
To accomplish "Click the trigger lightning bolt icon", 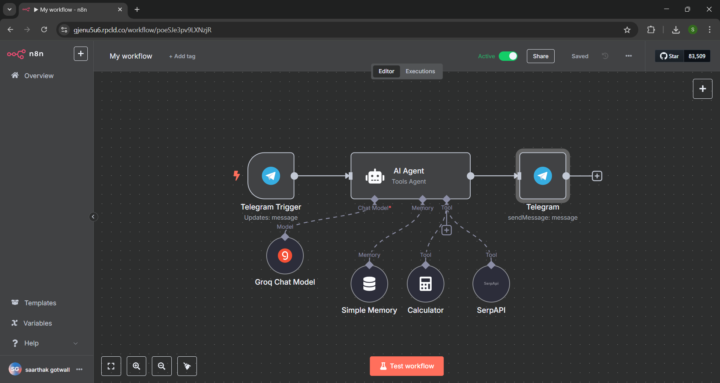I will click(236, 175).
